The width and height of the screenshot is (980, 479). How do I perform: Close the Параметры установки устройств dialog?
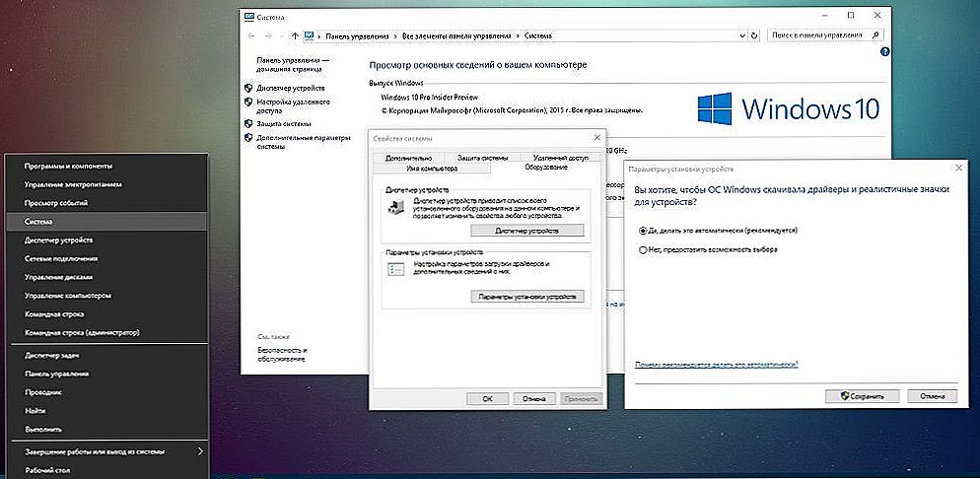tap(958, 169)
